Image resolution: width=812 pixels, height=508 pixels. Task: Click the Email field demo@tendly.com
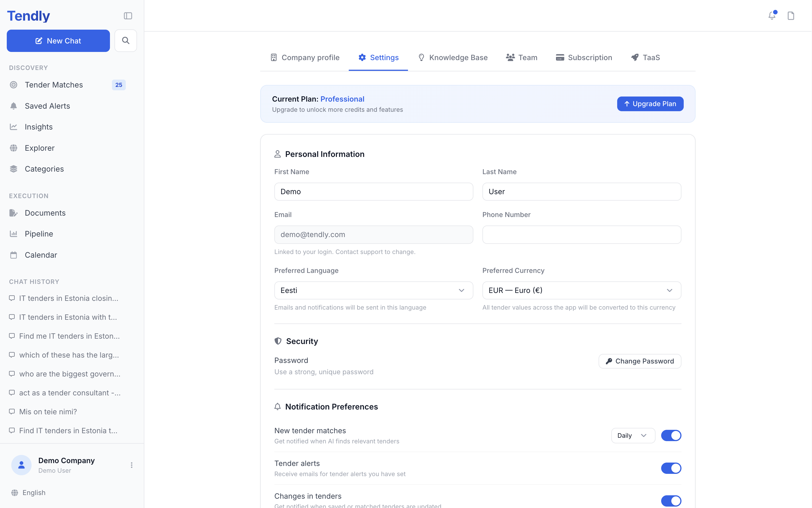[374, 235]
